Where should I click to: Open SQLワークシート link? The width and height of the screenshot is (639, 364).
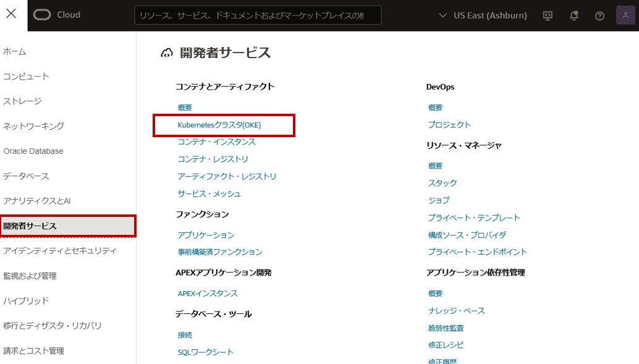pyautogui.click(x=205, y=352)
